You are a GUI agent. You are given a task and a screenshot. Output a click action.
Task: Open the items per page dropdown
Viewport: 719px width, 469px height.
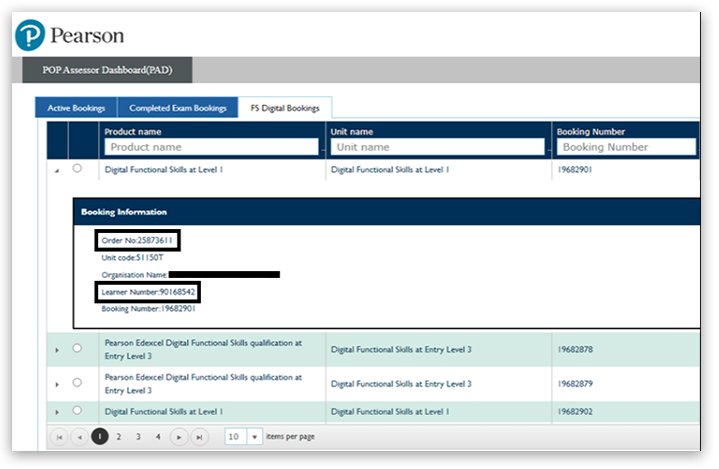(254, 437)
